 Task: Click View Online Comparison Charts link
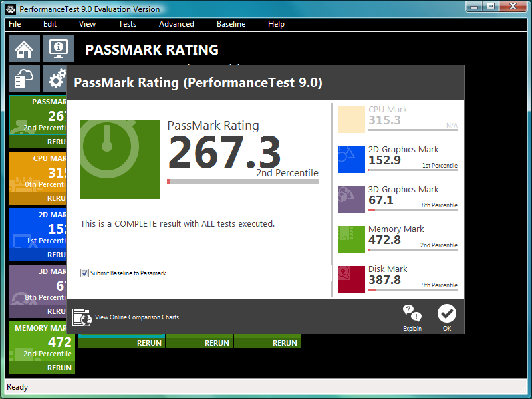coord(138,317)
